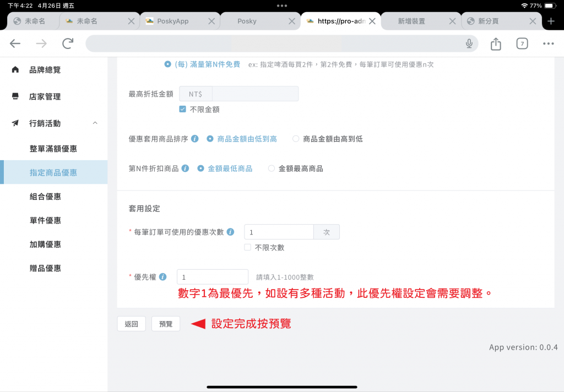Add a new browser tab with plus

click(x=551, y=21)
